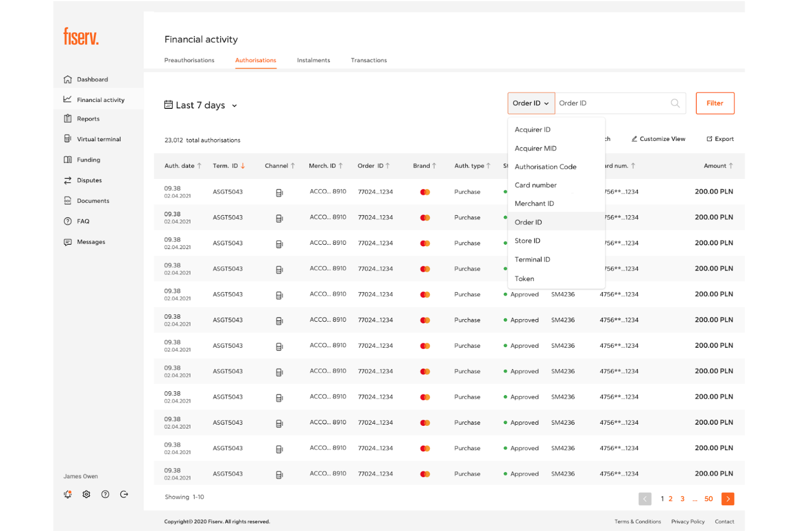The height and width of the screenshot is (532, 798).
Task: Select Terminal ID from the dropdown list
Action: click(x=532, y=259)
